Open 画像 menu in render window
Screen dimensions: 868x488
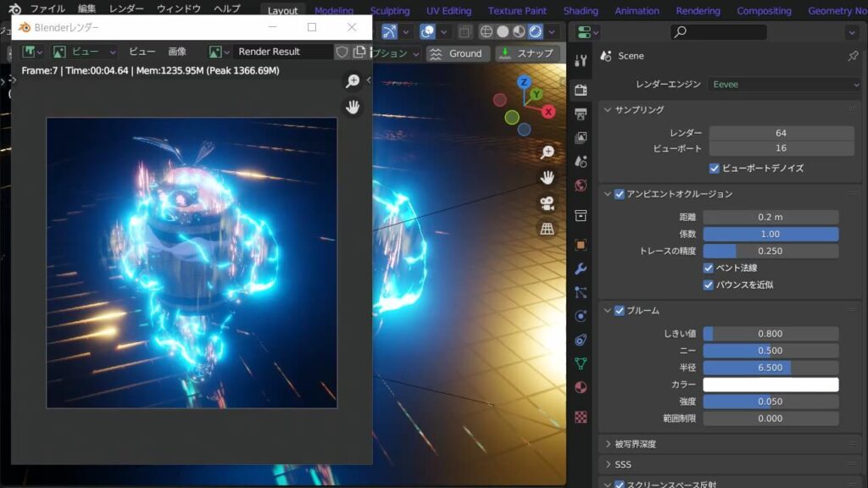177,52
